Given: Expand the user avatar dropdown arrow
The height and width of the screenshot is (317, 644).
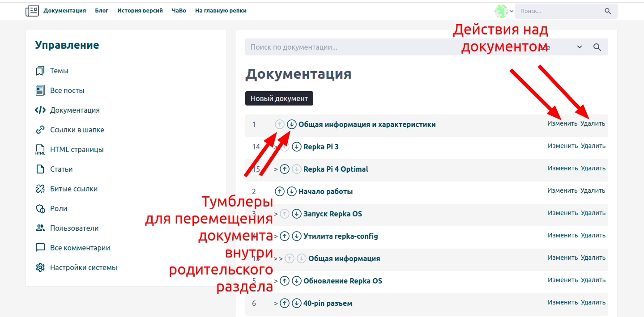Looking at the screenshot, I should [x=512, y=12].
